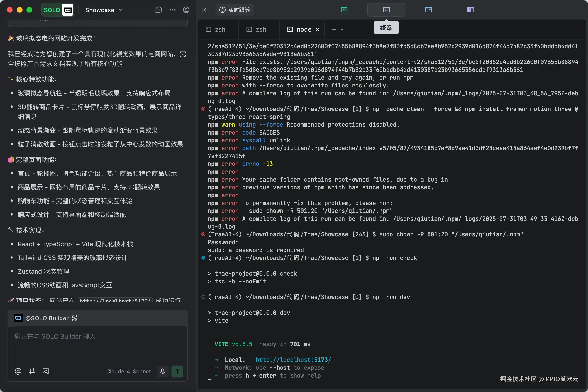The width and height of the screenshot is (588, 392).
Task: Open the document view icon
Action: 470,10
